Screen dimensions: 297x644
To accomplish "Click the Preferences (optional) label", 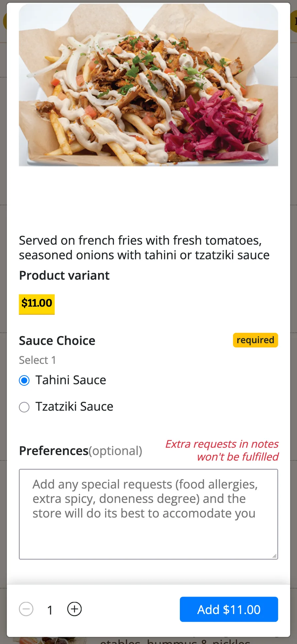I will pos(81,451).
